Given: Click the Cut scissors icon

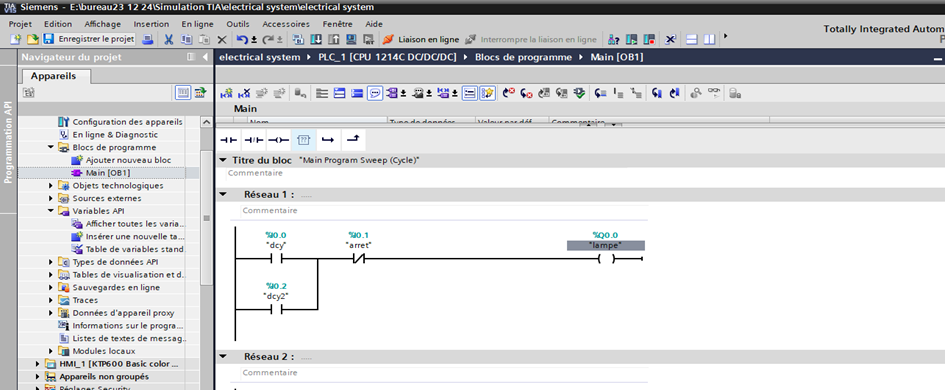Looking at the screenshot, I should 169,40.
